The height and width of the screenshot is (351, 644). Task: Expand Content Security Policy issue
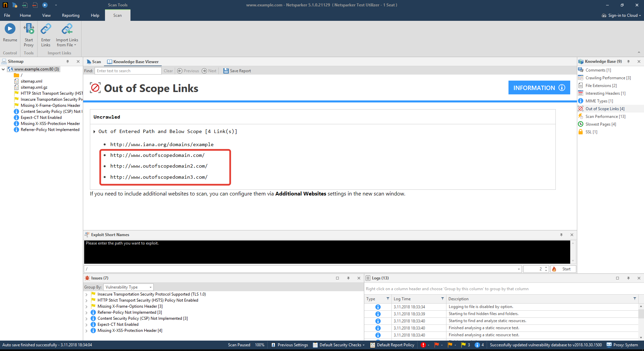click(86, 319)
